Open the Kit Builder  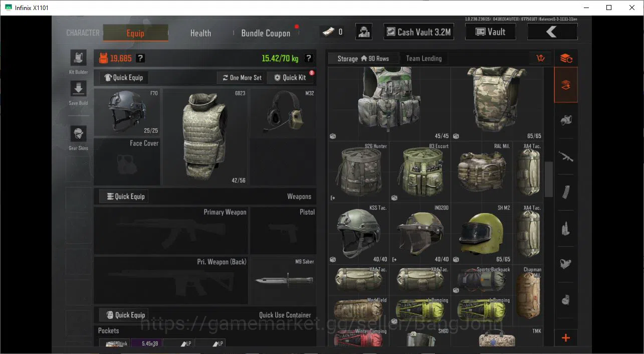78,58
